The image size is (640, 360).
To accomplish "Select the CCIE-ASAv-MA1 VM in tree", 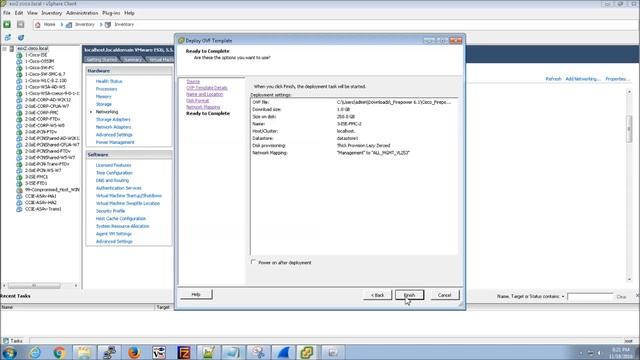I will point(40,196).
